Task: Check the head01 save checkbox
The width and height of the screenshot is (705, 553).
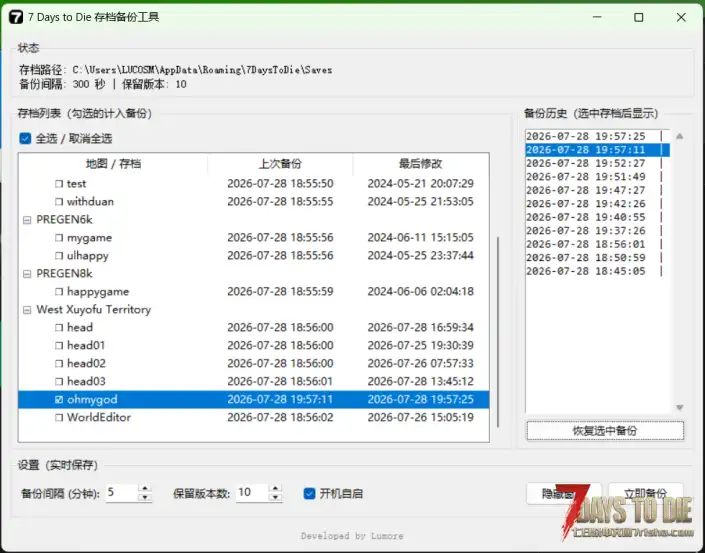Action: (x=59, y=346)
